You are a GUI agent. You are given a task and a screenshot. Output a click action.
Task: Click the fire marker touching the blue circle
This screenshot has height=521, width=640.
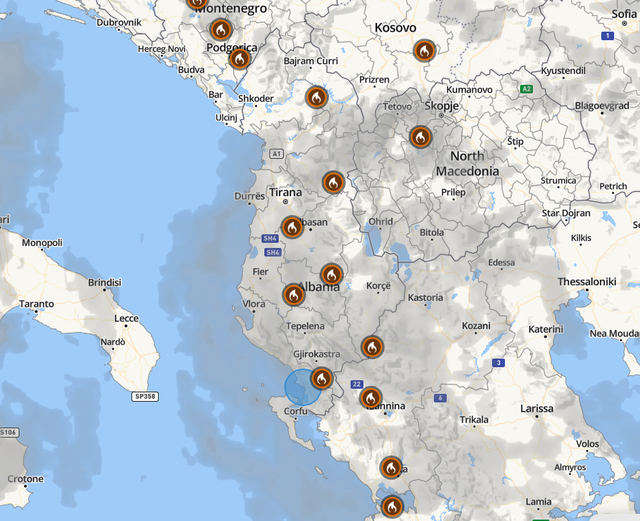click(x=321, y=378)
